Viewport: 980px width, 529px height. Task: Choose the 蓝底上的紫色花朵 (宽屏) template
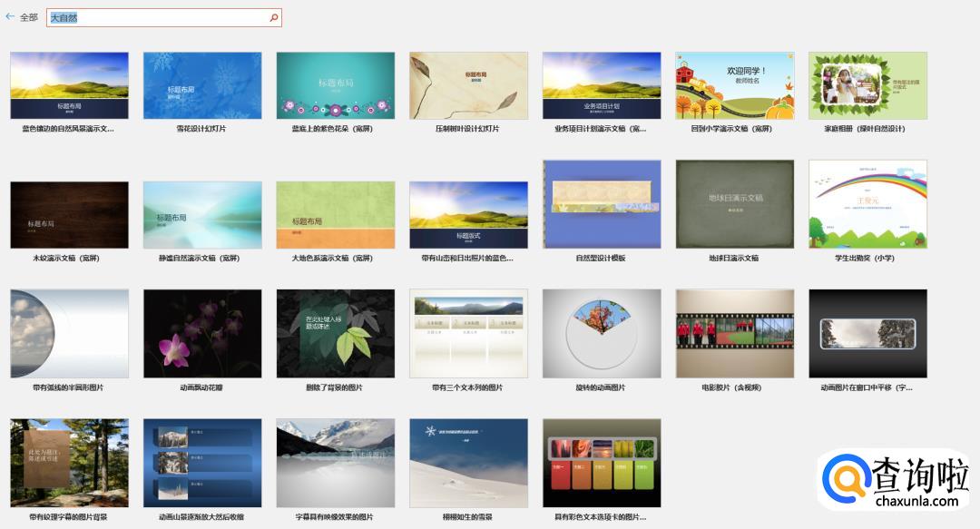[336, 85]
